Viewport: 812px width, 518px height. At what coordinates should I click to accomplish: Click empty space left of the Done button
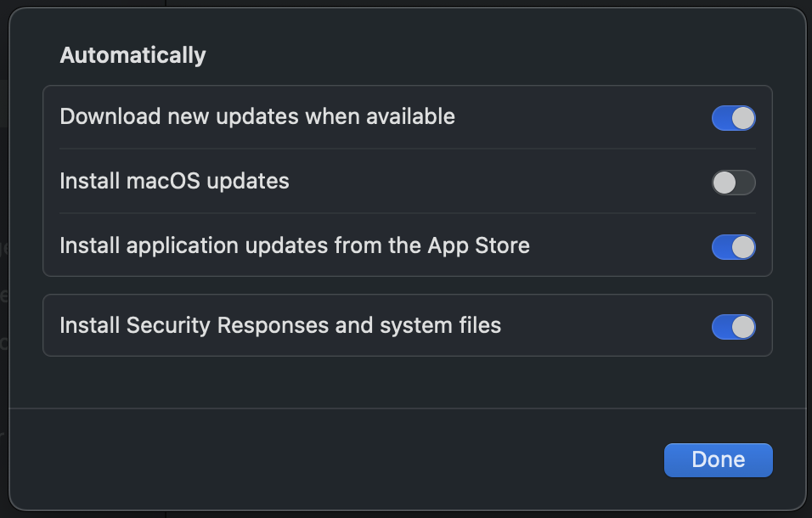tap(425, 459)
